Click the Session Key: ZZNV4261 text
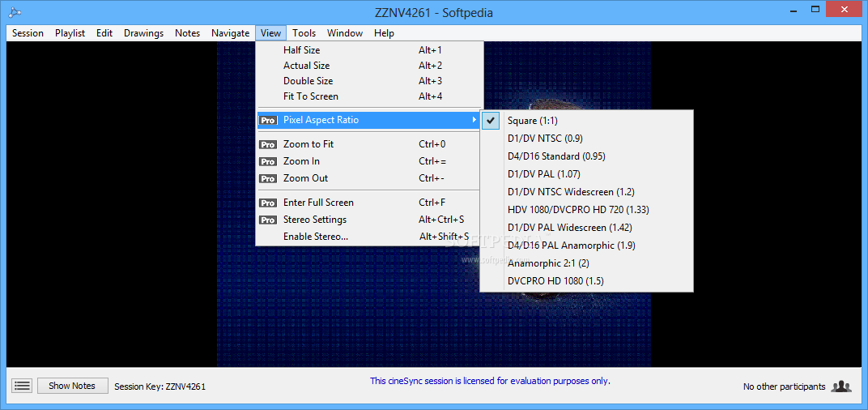868x410 pixels. click(x=160, y=387)
